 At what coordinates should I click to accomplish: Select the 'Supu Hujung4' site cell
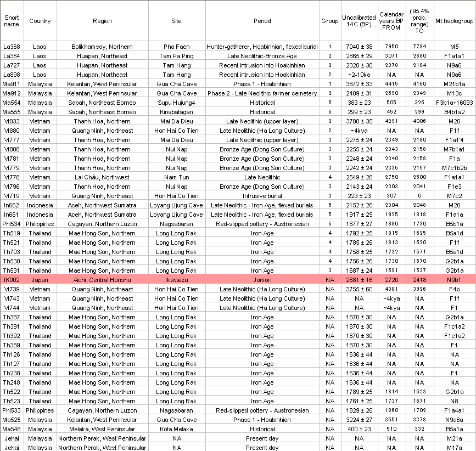[x=177, y=103]
